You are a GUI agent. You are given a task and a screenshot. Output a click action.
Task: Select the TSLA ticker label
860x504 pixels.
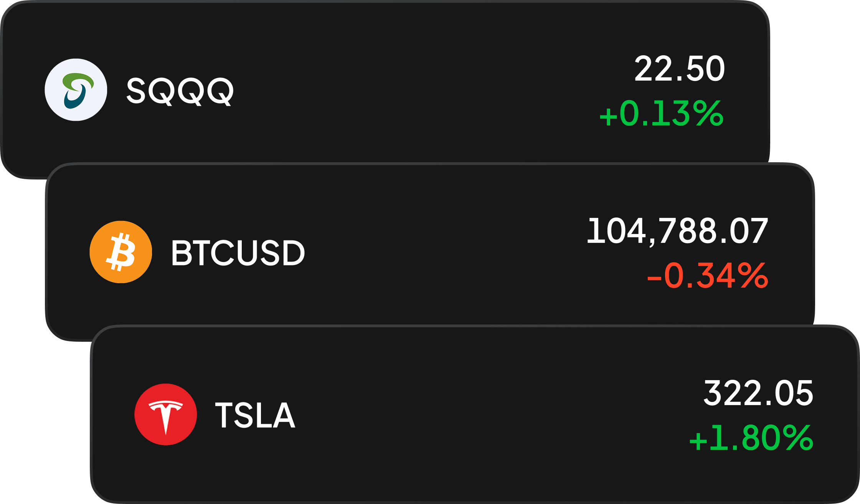[255, 415]
